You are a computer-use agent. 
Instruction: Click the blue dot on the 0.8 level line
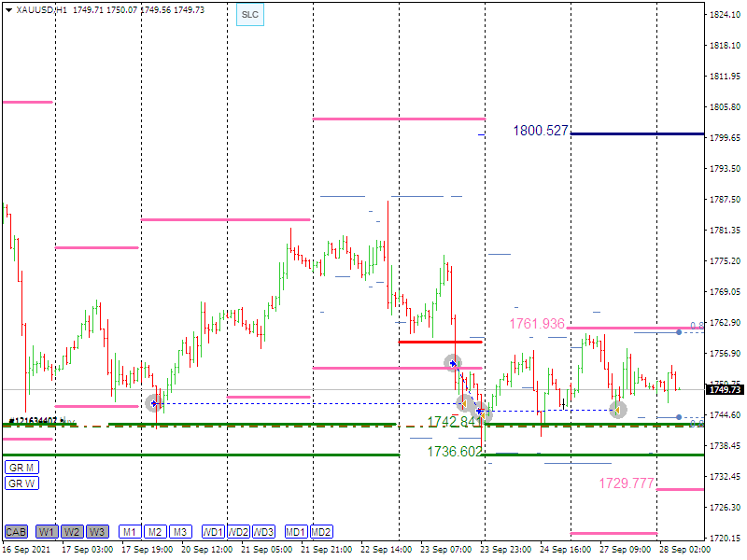click(x=679, y=331)
